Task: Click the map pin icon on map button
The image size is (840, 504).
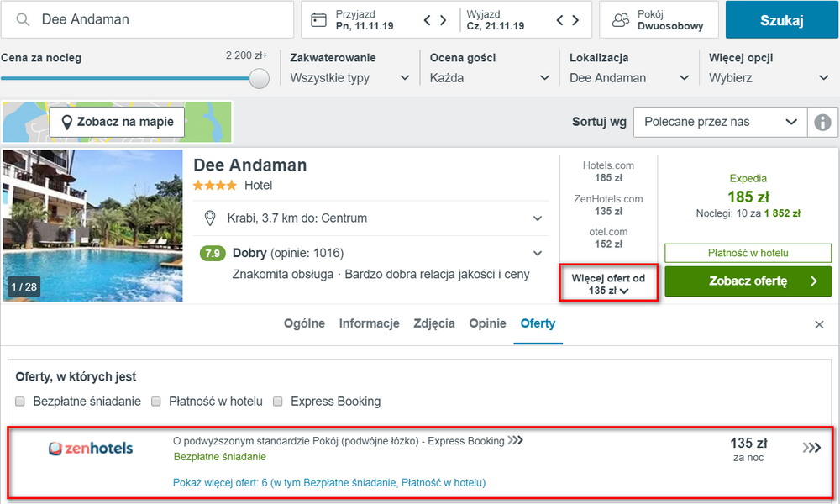Action: (67, 122)
